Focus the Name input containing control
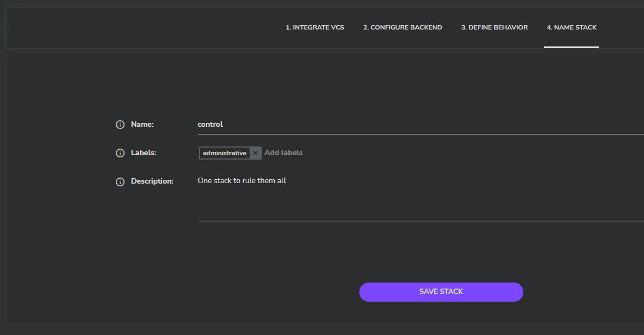The width and height of the screenshot is (644, 335). (421, 125)
